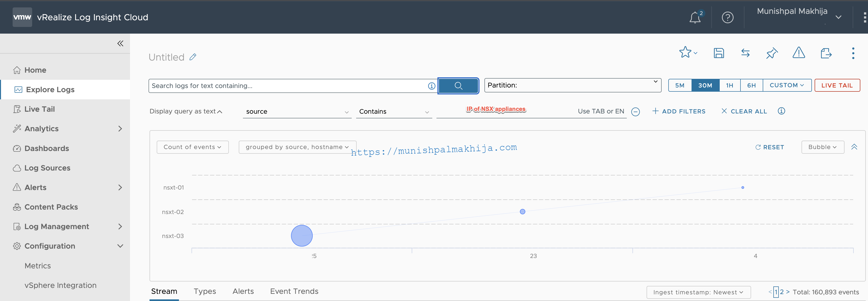Image resolution: width=868 pixels, height=301 pixels.
Task: Open the top-right vertical dots menu
Action: pyautogui.click(x=865, y=17)
